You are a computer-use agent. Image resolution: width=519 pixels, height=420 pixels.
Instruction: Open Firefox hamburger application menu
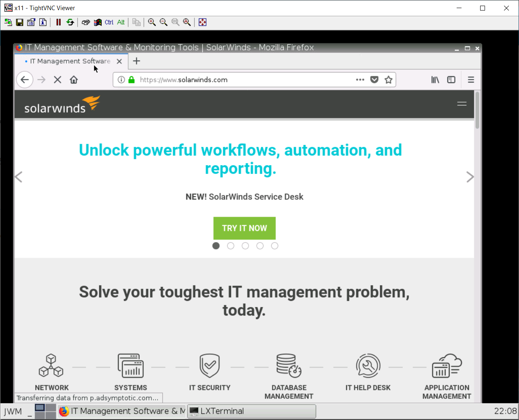[x=471, y=80]
